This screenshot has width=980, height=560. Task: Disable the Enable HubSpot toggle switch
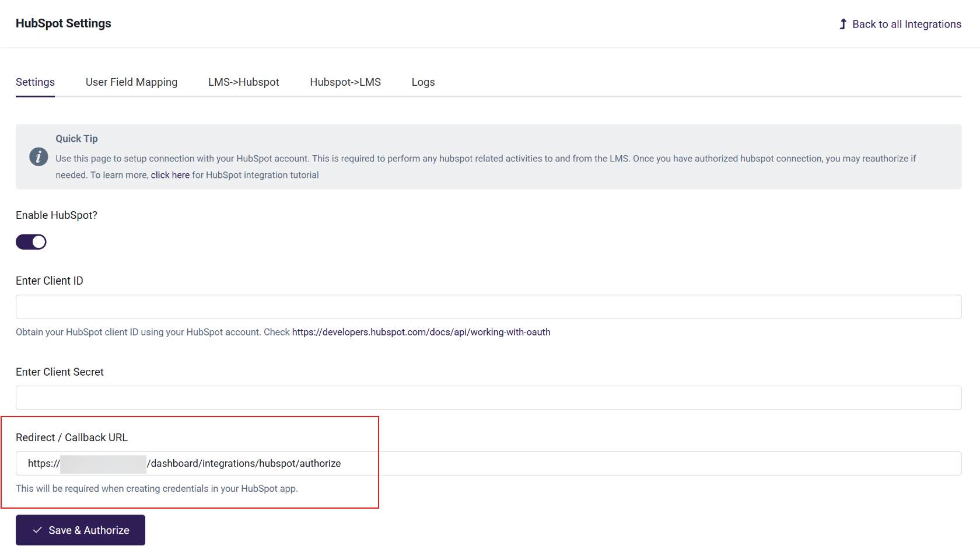coord(31,242)
